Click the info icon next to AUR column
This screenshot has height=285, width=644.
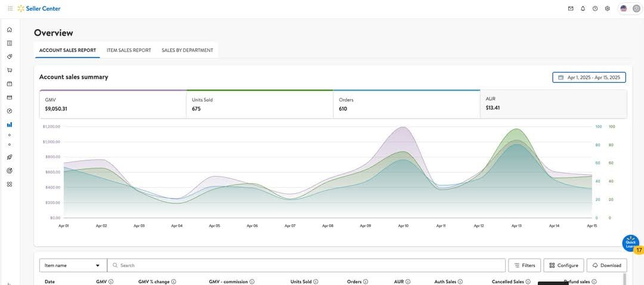click(x=408, y=281)
